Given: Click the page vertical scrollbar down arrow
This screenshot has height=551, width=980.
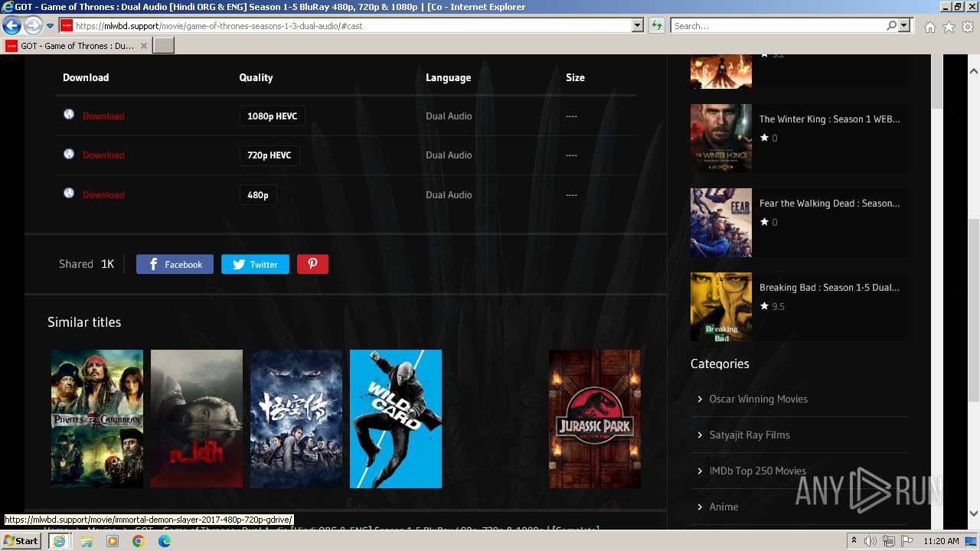Looking at the screenshot, I should coord(974,514).
